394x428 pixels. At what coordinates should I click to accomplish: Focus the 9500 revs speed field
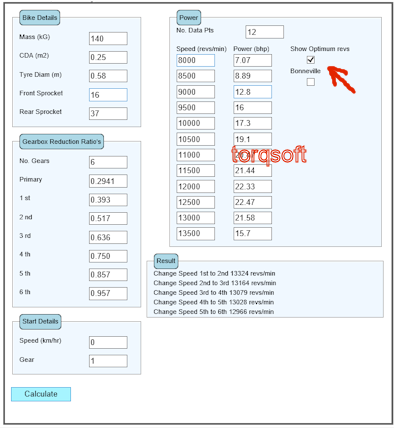pyautogui.click(x=195, y=108)
